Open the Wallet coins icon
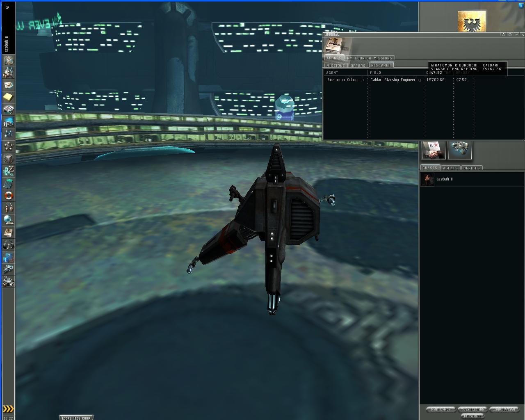The image size is (525, 420). (8, 171)
